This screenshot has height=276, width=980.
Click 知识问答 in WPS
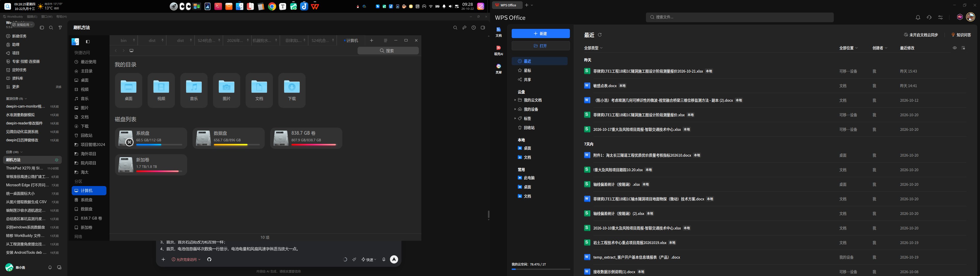click(961, 35)
